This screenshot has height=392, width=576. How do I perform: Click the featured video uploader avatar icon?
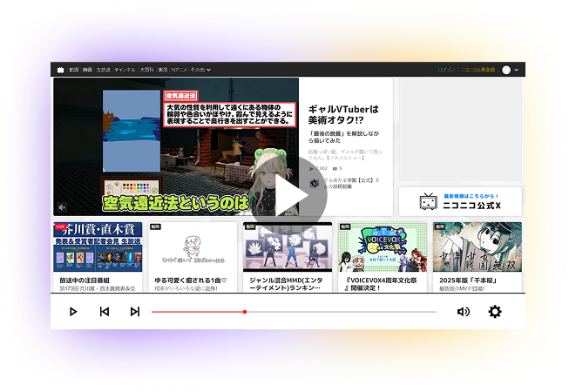pos(314,183)
